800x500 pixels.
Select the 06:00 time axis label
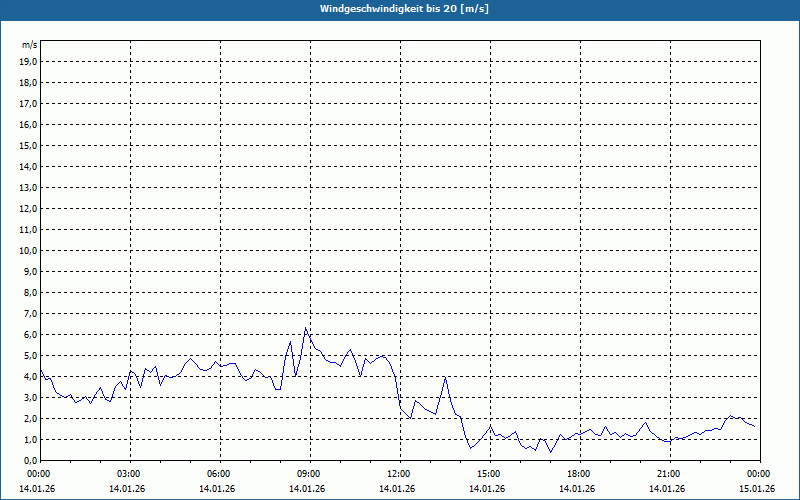pyautogui.click(x=219, y=474)
